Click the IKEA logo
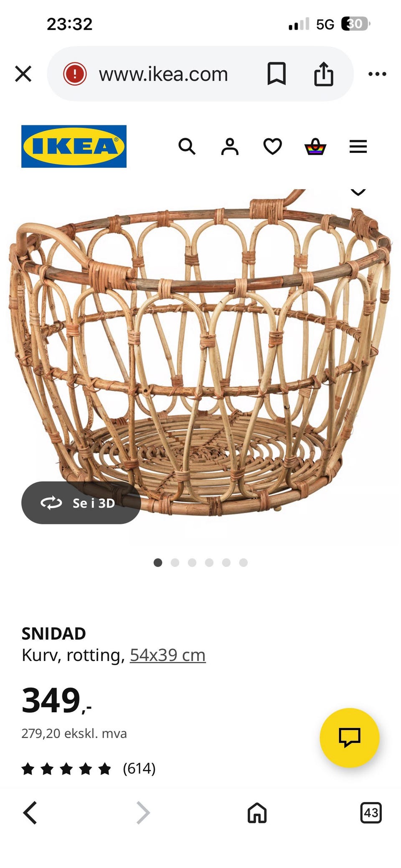 [x=74, y=147]
